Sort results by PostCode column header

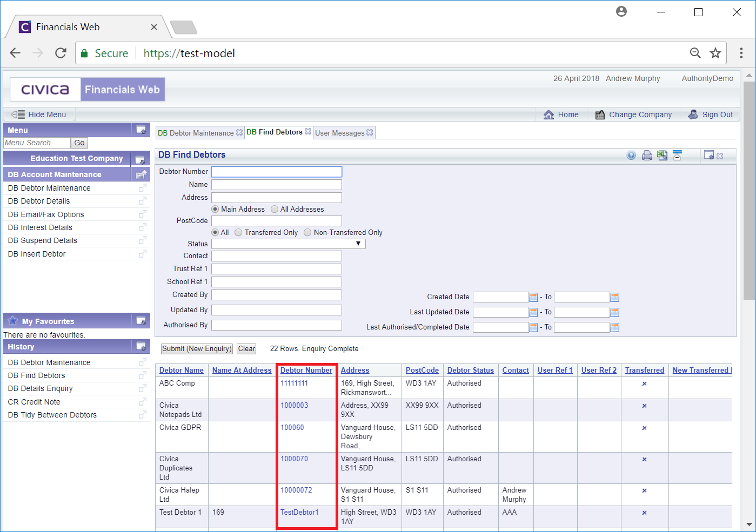[422, 370]
